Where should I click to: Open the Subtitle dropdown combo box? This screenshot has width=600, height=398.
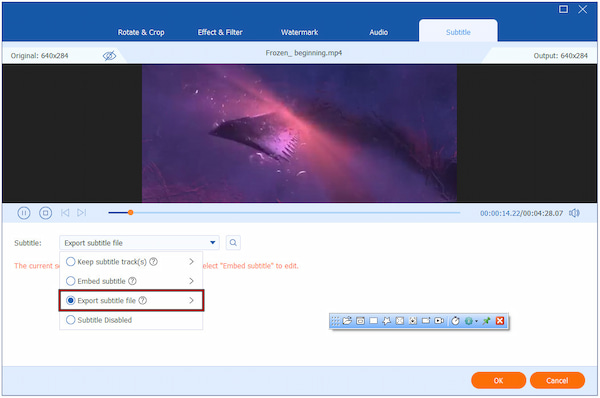tap(139, 243)
